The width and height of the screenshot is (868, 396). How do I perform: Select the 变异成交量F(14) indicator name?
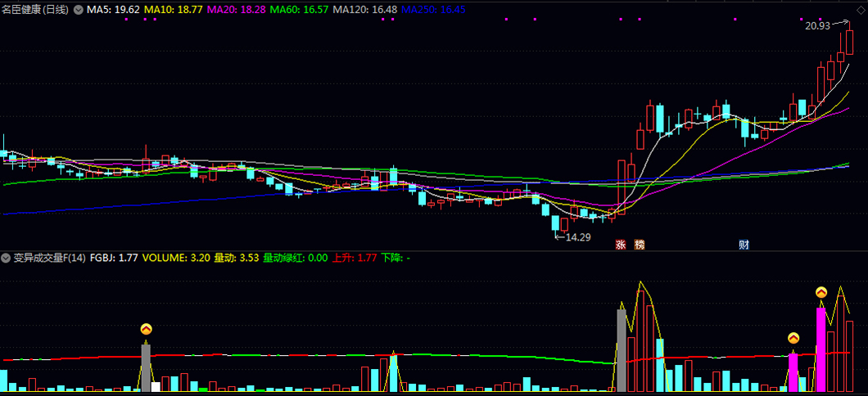tap(49, 257)
